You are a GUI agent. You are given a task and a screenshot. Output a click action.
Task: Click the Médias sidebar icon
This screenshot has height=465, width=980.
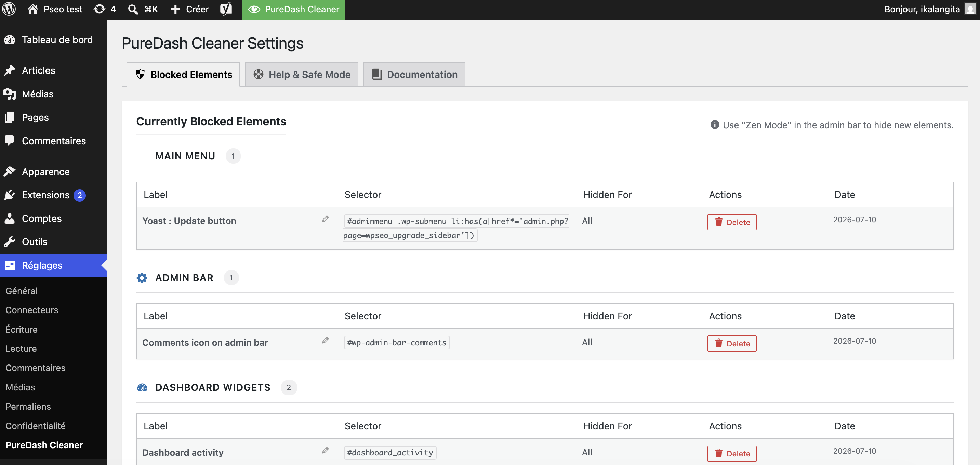[10, 94]
